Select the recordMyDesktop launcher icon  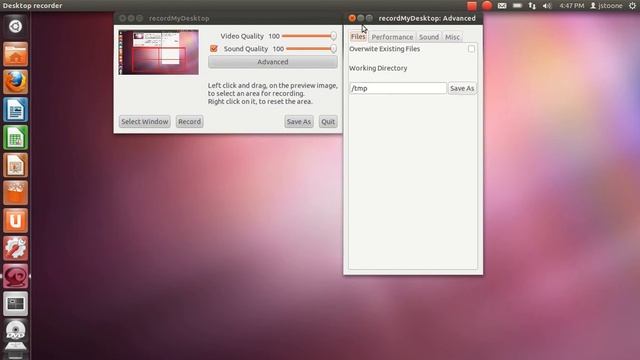(x=16, y=276)
